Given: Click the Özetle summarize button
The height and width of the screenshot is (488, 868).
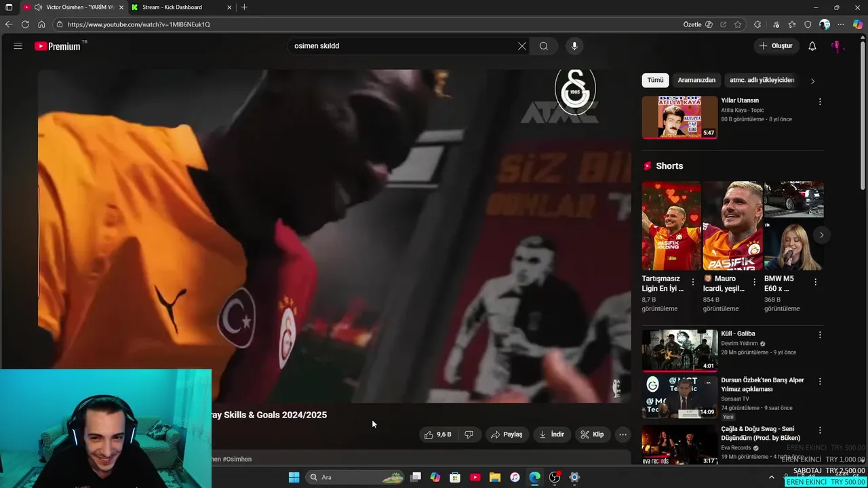Looking at the screenshot, I should point(698,24).
